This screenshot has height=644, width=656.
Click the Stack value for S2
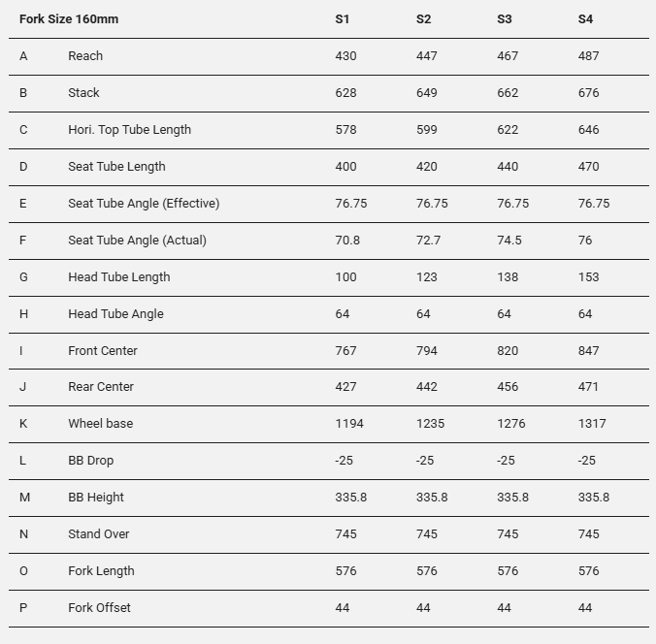[427, 93]
